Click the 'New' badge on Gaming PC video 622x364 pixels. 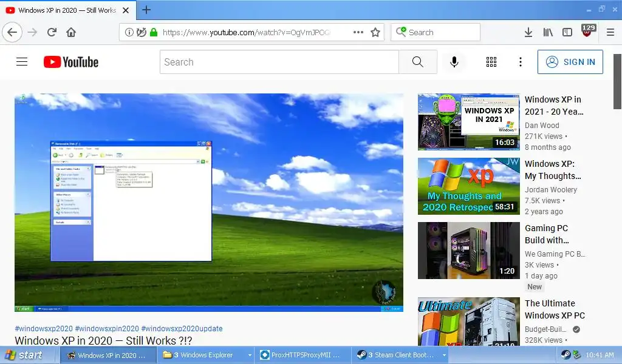coord(535,287)
